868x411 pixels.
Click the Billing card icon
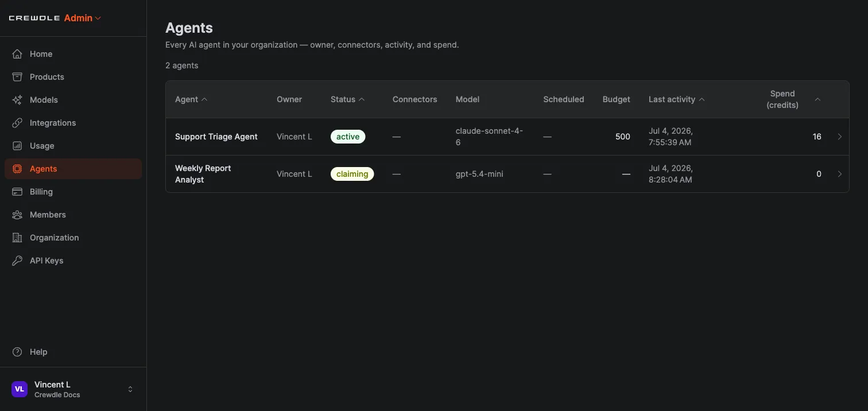pyautogui.click(x=17, y=192)
